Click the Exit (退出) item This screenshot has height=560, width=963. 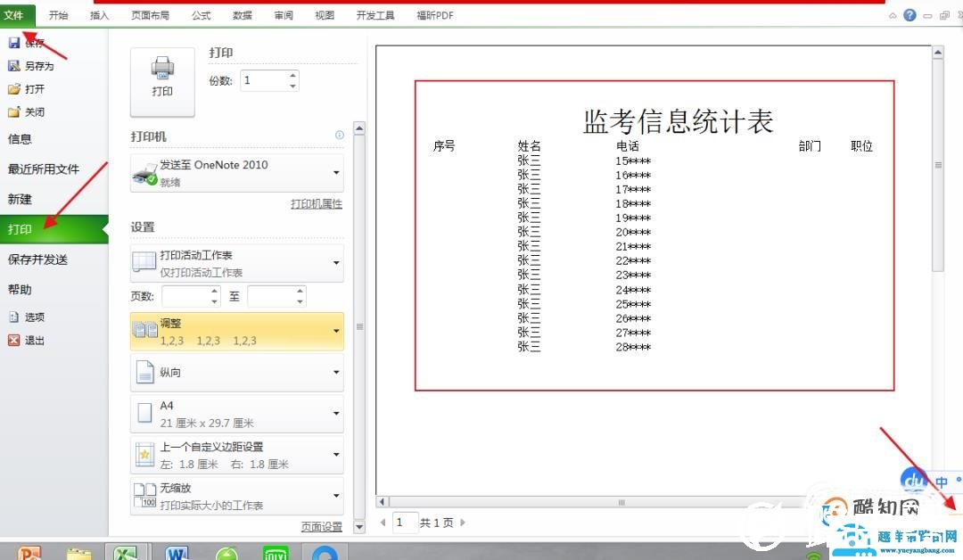(27, 340)
